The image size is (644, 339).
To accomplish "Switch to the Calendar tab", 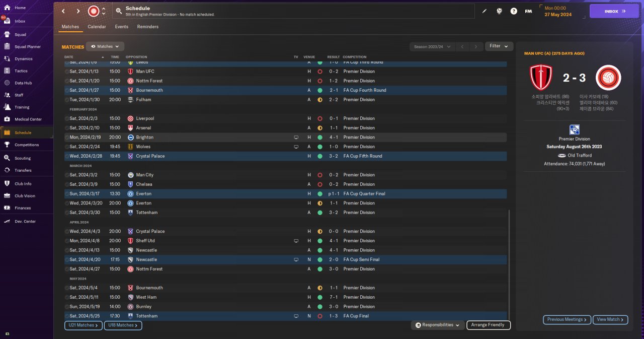I will click(x=97, y=27).
